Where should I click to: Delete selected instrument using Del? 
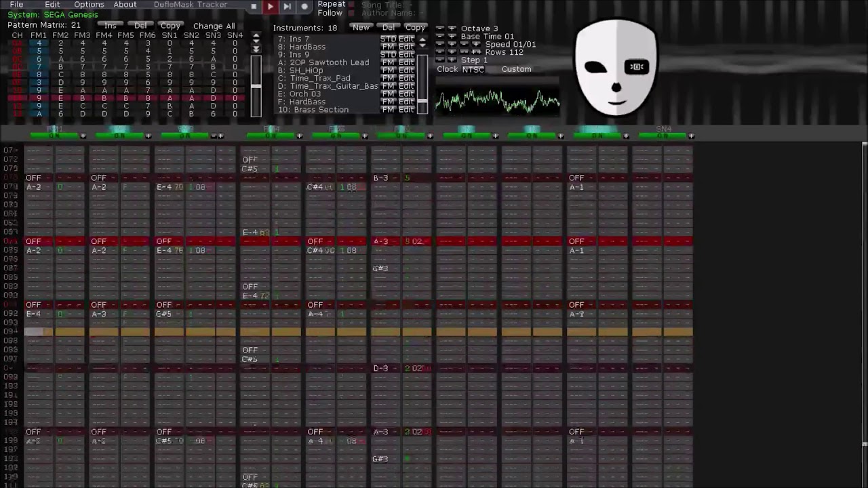click(389, 28)
